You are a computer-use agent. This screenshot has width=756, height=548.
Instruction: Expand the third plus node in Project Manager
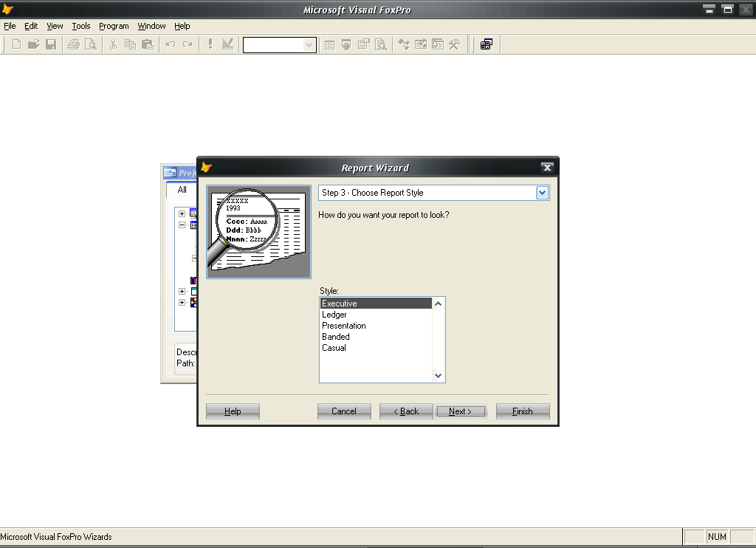point(182,292)
